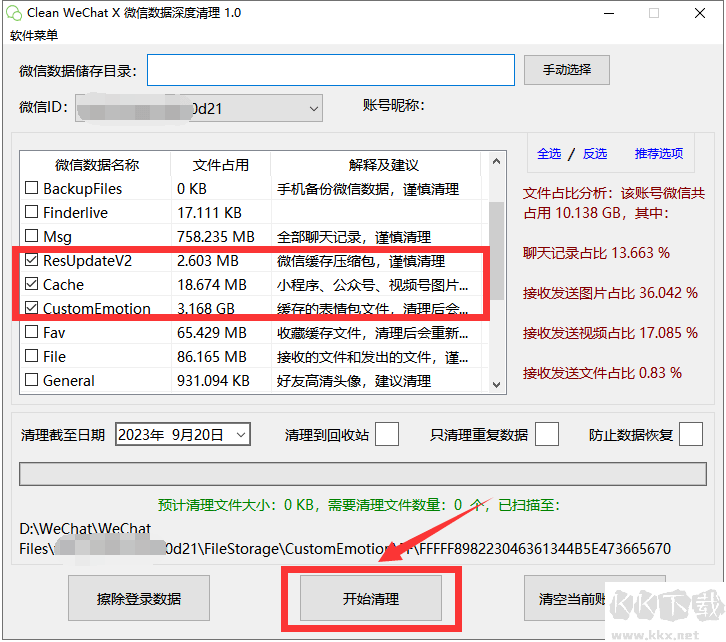
Task: Check the Fav checkbox
Action: tap(31, 332)
